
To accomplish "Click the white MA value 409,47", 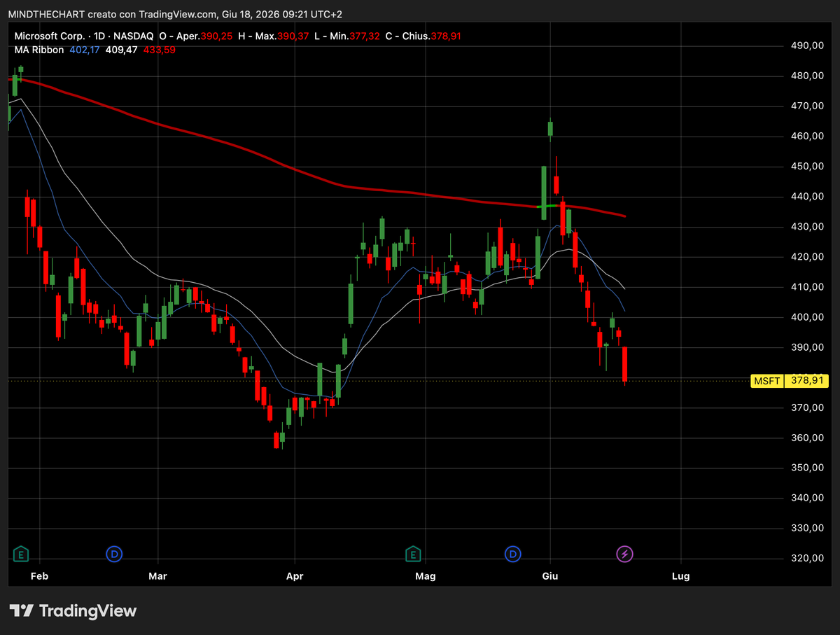I will pyautogui.click(x=120, y=50).
